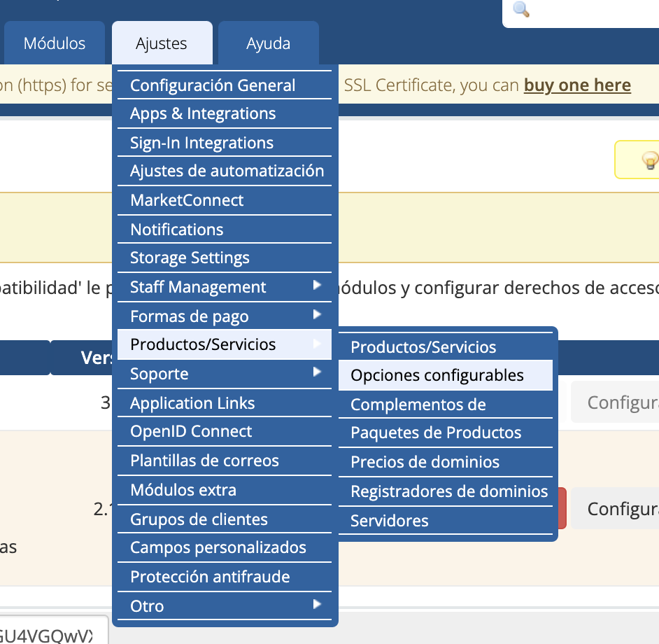Open Protección antifraude

[x=225, y=577]
